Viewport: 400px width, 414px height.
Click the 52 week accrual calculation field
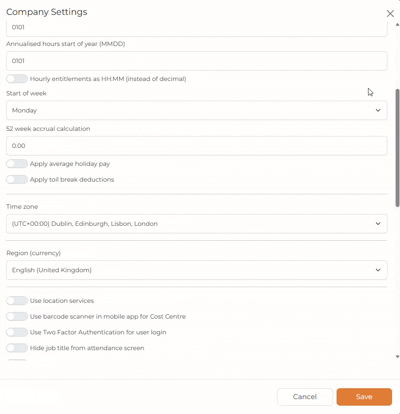197,146
